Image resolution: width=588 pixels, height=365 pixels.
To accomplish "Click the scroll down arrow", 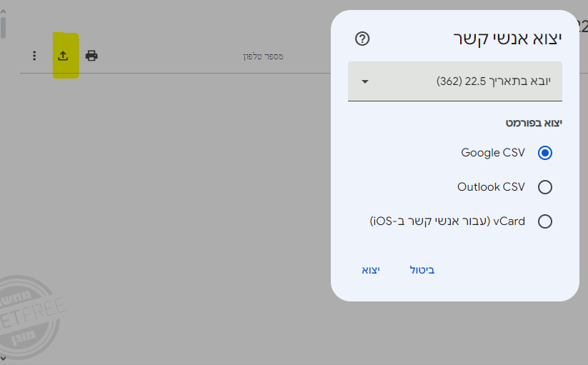I will tap(3, 357).
